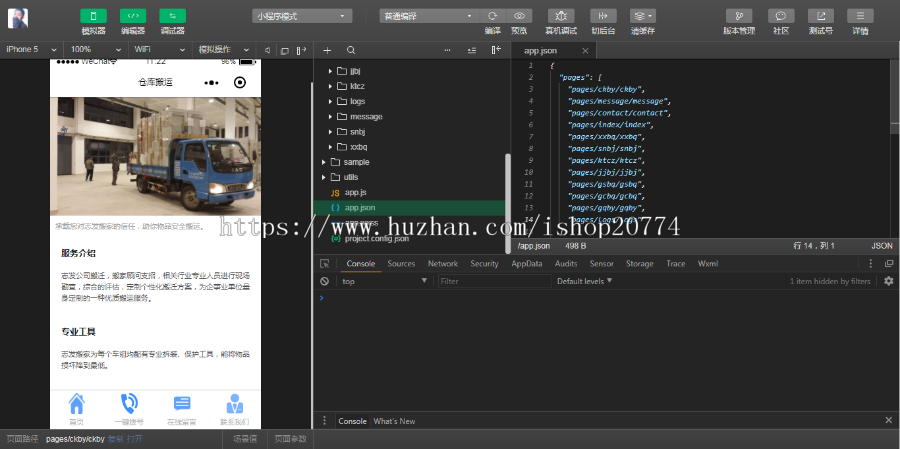Click the 复制 copy path link
The image size is (900, 449).
115,439
